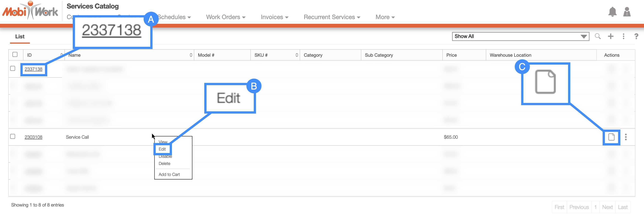Screen dimensions: 644x218
Task: Check the box for ID 2337138
Action: 13,69
